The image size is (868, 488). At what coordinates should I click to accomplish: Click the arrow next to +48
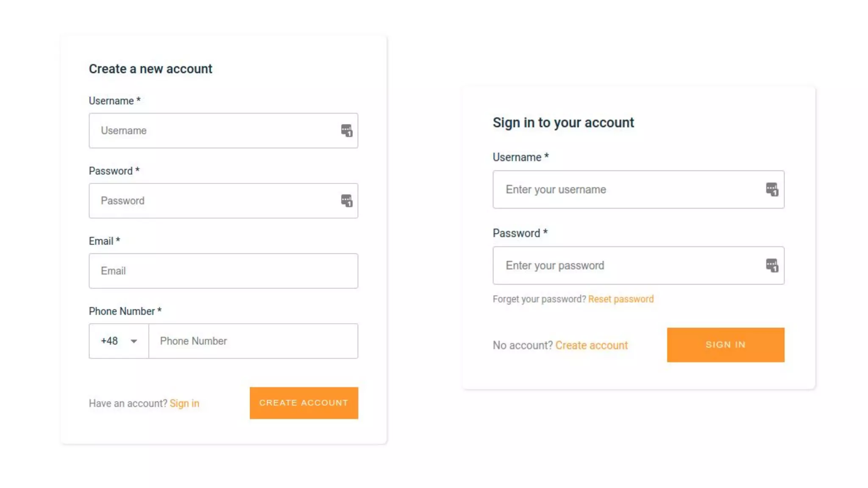click(x=134, y=341)
